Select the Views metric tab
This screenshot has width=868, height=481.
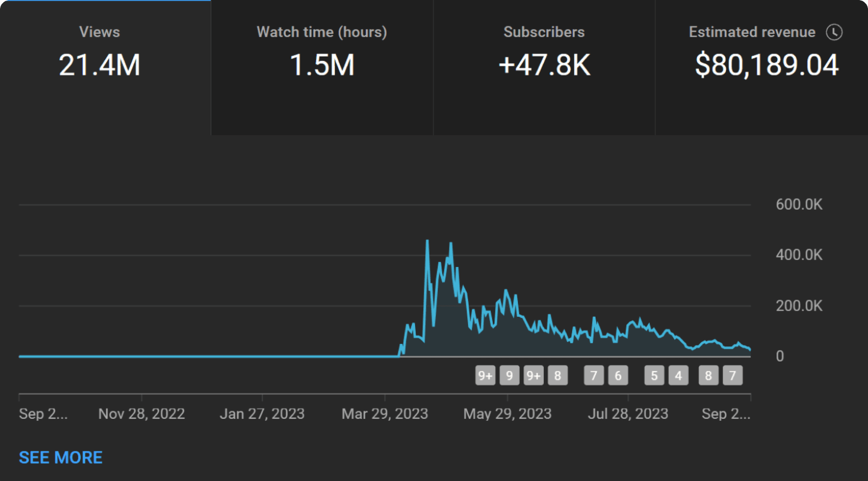(x=105, y=68)
